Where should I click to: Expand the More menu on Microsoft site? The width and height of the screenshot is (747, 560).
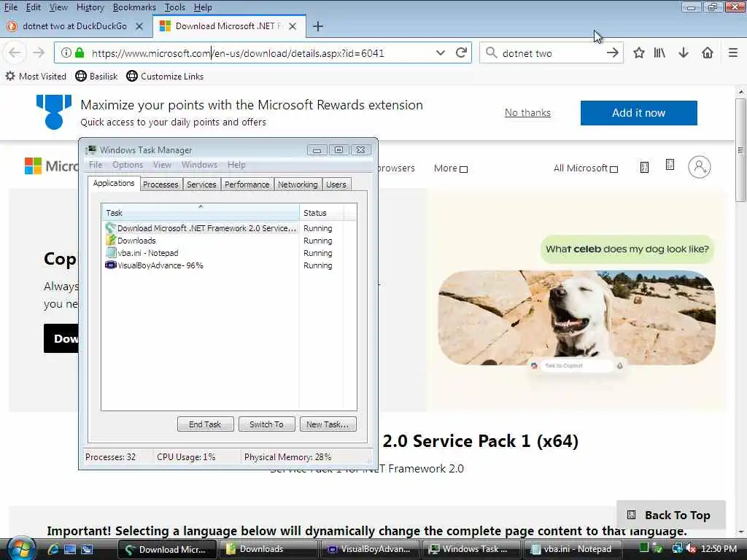[x=451, y=168]
